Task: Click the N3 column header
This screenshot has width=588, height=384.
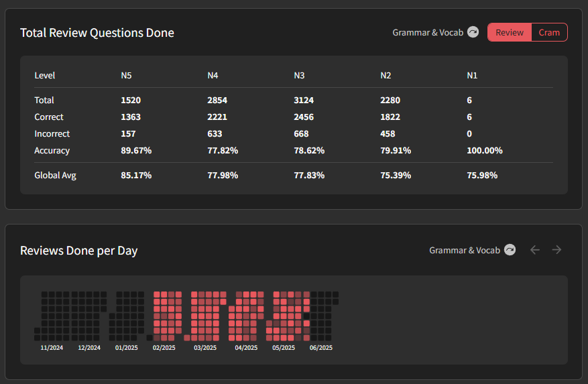Action: tap(299, 75)
